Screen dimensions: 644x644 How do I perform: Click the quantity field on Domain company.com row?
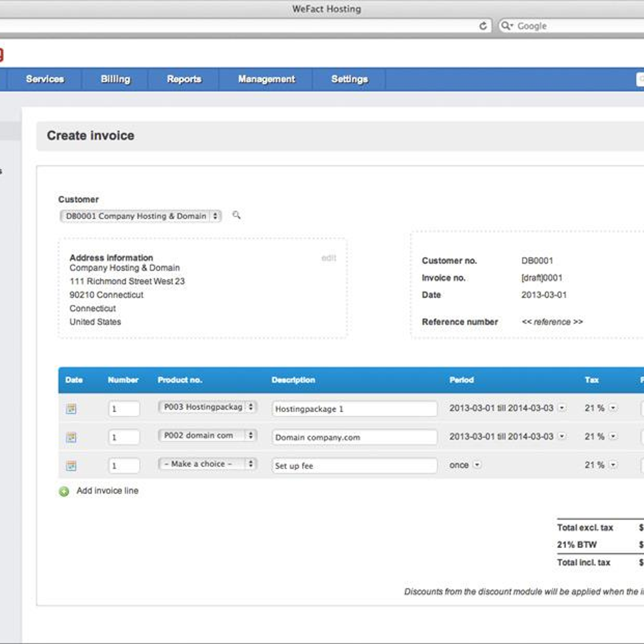pyautogui.click(x=124, y=437)
